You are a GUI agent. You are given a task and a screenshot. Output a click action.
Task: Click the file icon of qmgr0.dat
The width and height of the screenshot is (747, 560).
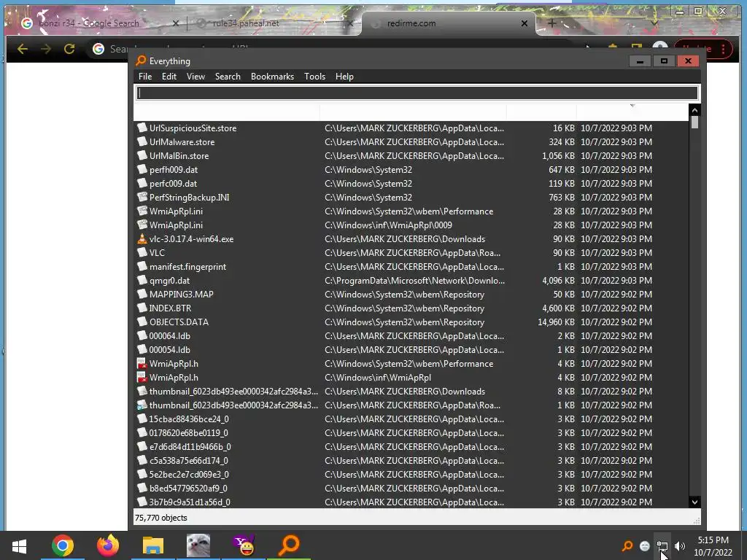click(x=142, y=281)
